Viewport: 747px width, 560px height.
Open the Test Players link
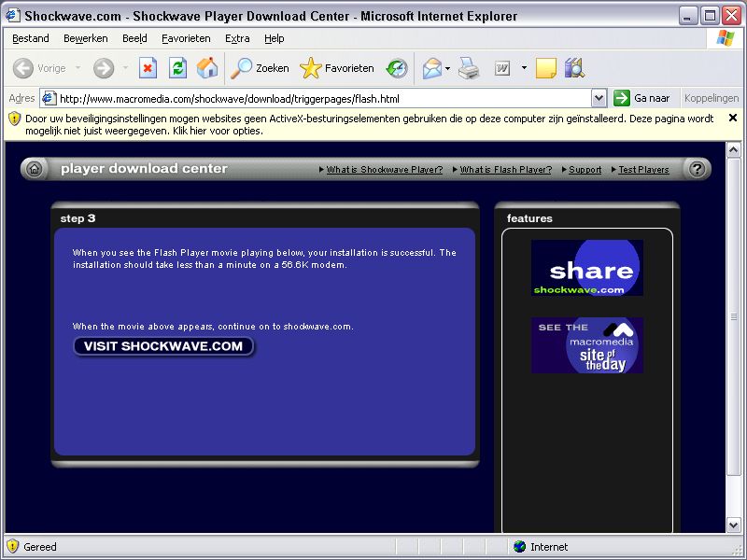[643, 170]
